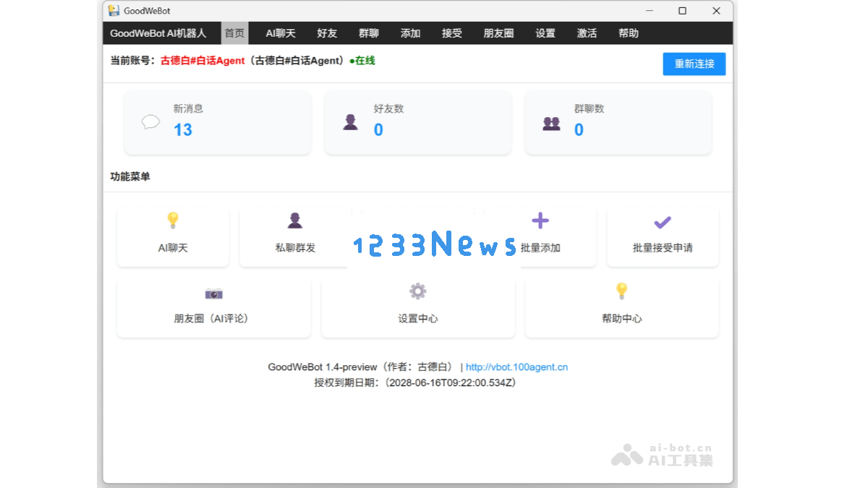868x488 pixels.
Task: Click the 设置中心 card label
Action: pyautogui.click(x=418, y=319)
